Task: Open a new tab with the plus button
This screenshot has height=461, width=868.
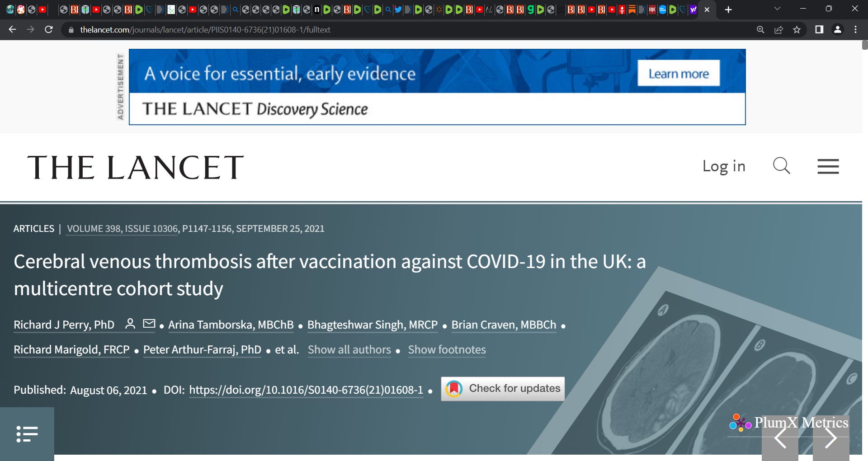Action: tap(728, 9)
